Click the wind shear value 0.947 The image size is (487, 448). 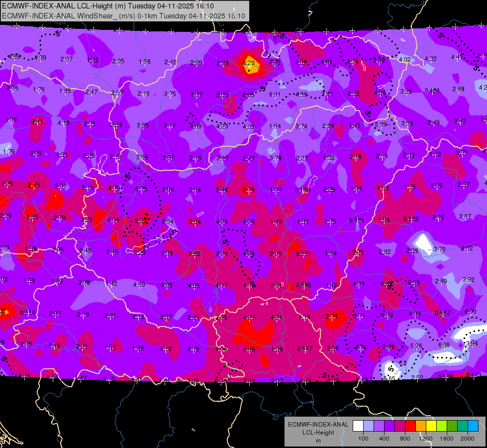(x=304, y=349)
